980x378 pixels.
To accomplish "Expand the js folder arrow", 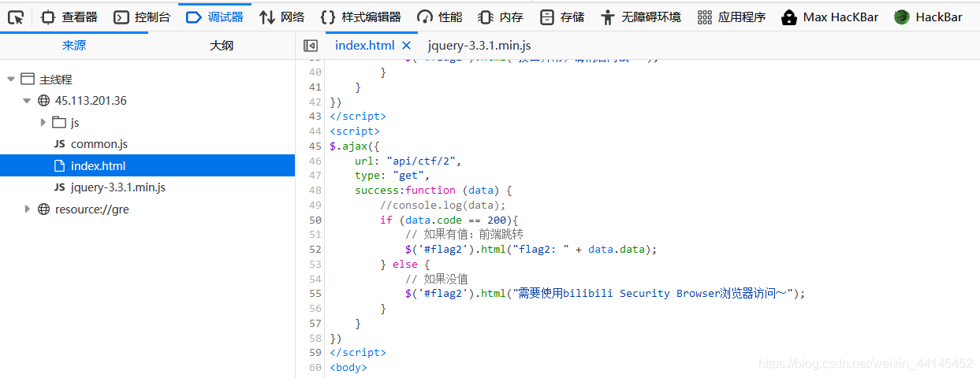I will [43, 122].
